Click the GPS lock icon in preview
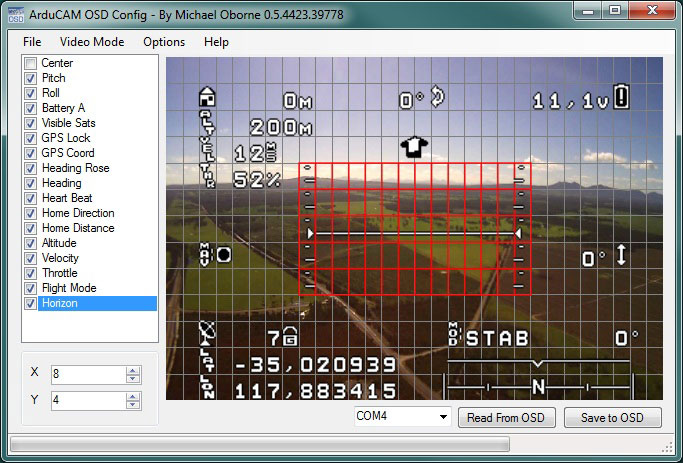Screen dimensions: 683x463 click(290, 336)
